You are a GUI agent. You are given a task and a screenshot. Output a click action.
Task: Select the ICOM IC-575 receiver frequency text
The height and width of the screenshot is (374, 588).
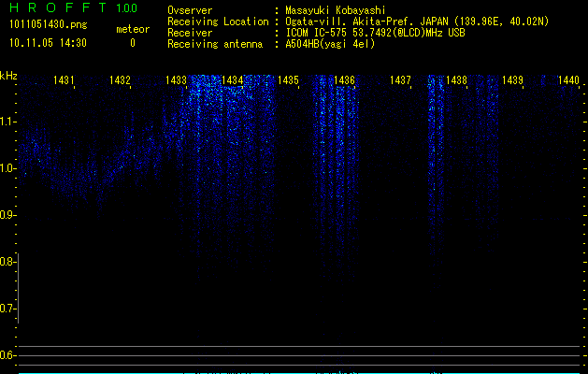[x=375, y=33]
